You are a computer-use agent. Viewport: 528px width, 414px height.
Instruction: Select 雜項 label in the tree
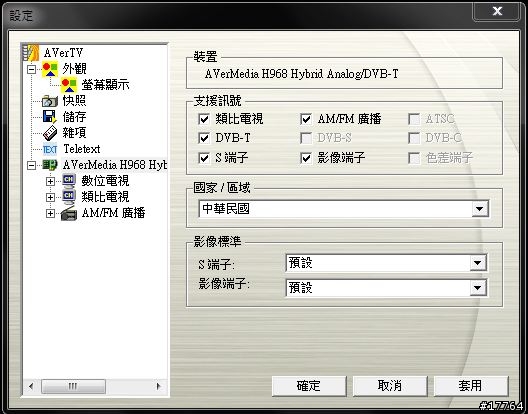click(74, 133)
